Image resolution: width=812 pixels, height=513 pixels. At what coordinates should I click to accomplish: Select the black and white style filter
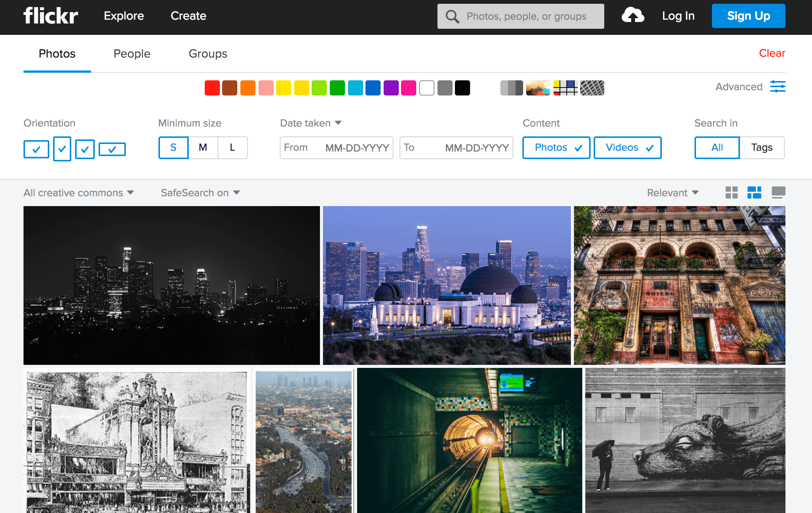(x=511, y=88)
